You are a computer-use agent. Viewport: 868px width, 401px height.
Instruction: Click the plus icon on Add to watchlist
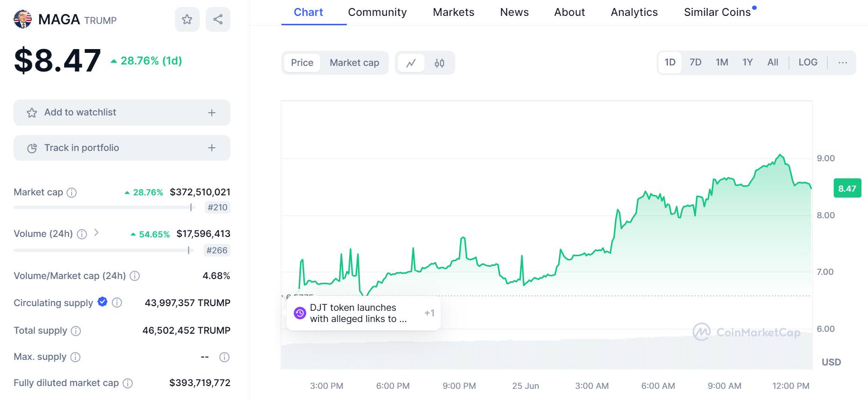click(212, 113)
